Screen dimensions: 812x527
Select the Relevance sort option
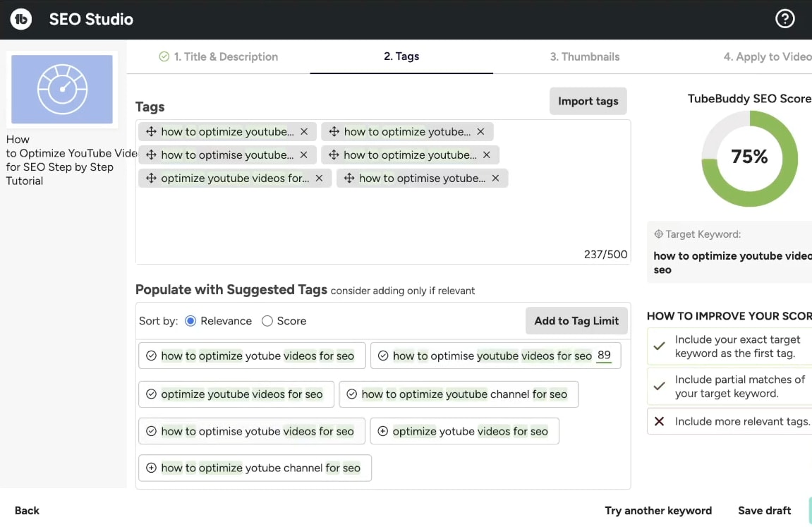tap(190, 321)
